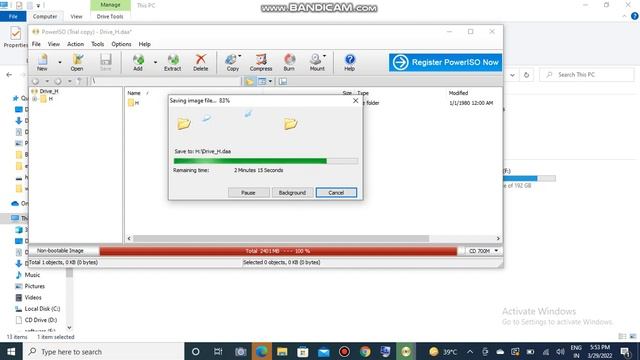Click the right scroll arrow in file list
This screenshot has height=360, width=640.
tap(498, 238)
